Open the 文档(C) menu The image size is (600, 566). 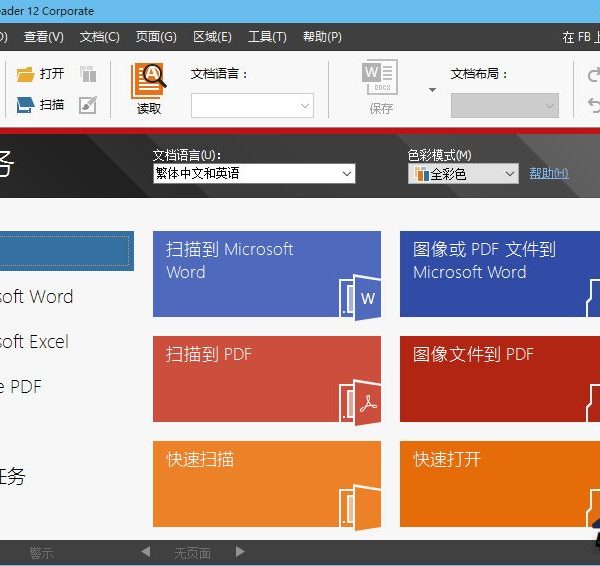(x=99, y=37)
